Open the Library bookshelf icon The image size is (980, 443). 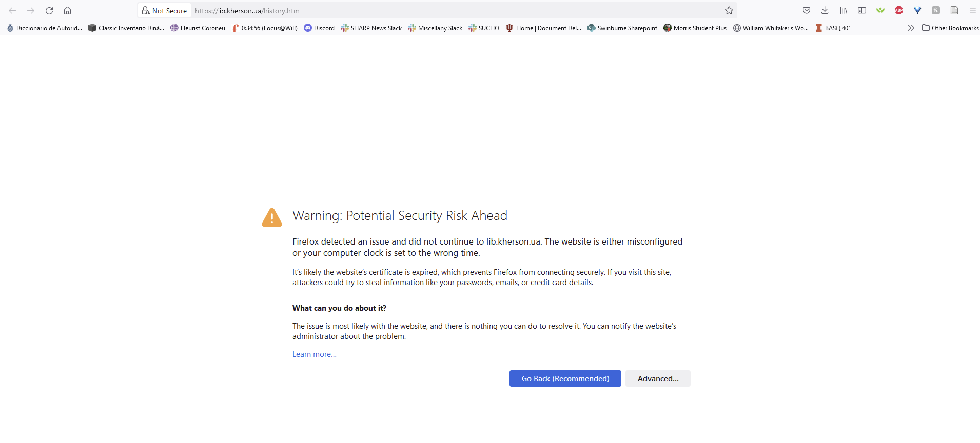(844, 10)
